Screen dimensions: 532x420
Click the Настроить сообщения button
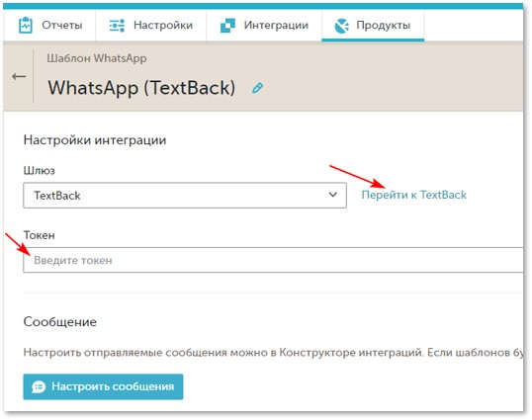103,386
